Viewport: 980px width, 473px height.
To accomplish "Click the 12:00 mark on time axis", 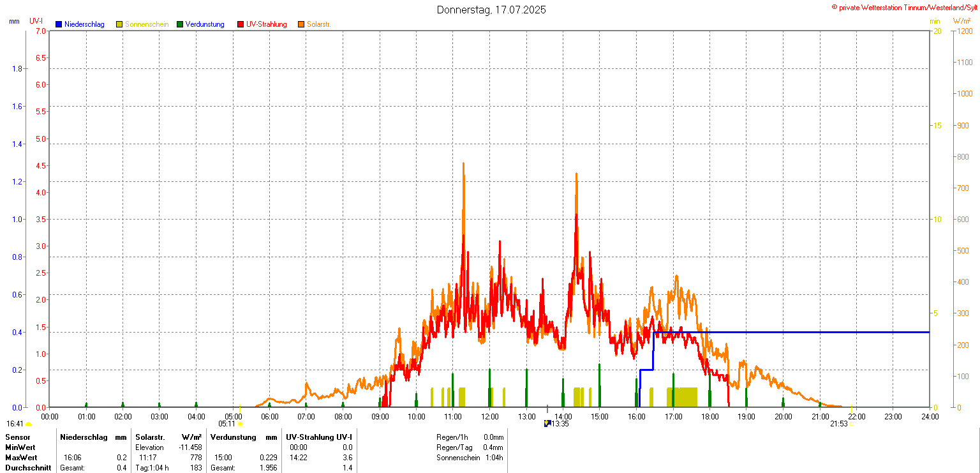I will click(489, 417).
